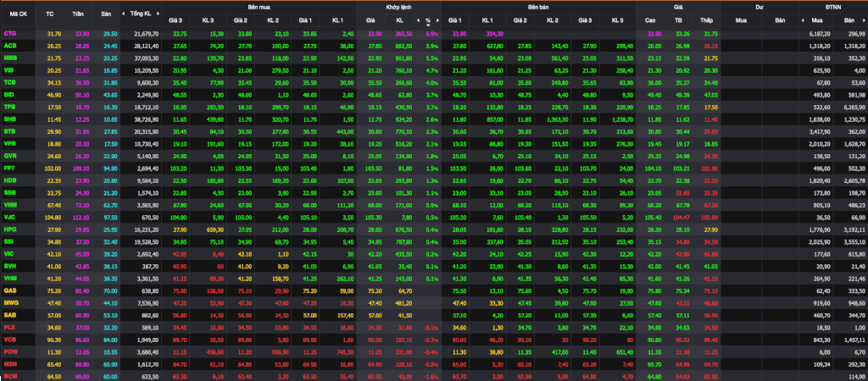Sort by the % change column header

click(428, 20)
